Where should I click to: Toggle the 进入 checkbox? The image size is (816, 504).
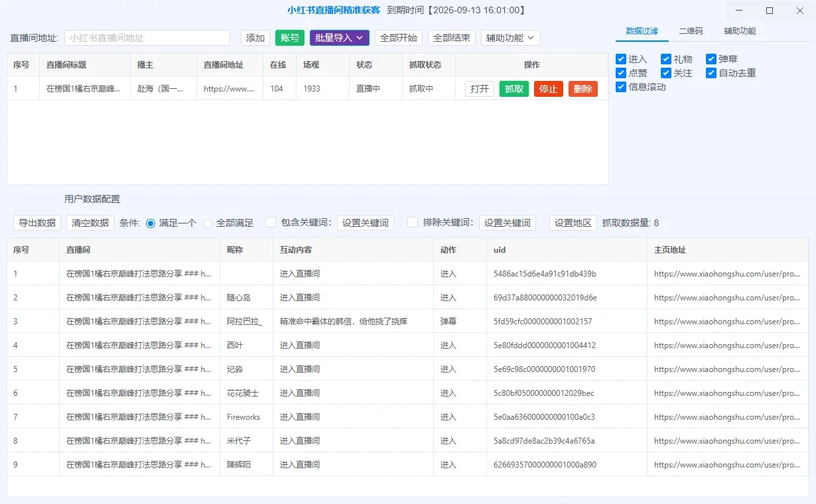621,59
